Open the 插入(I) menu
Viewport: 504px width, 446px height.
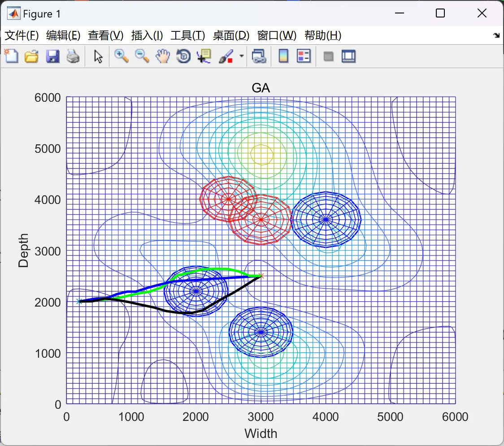[x=147, y=35]
